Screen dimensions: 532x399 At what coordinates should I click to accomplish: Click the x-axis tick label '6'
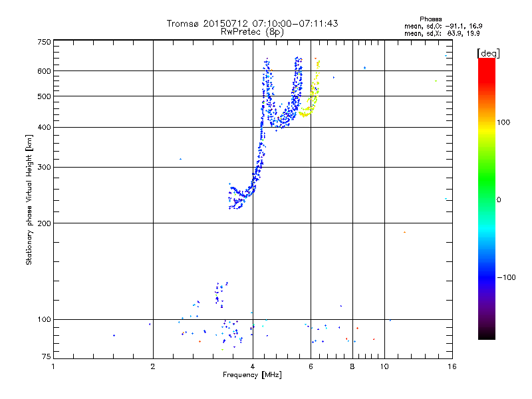coord(311,366)
